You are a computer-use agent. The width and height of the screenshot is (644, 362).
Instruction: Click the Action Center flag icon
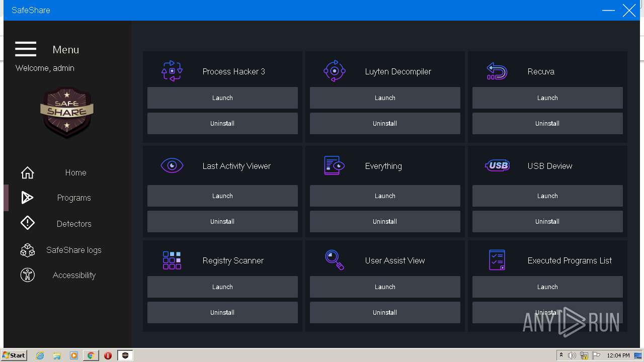(596, 355)
